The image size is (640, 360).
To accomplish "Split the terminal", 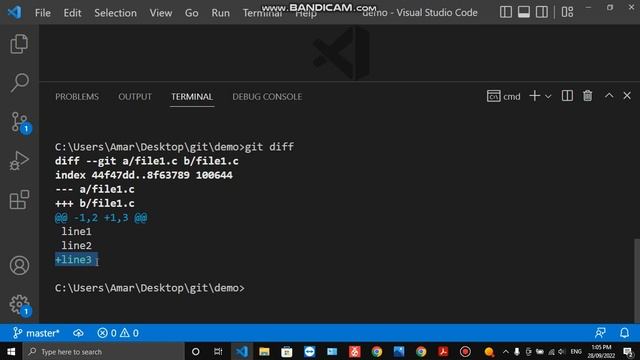I will pyautogui.click(x=567, y=96).
